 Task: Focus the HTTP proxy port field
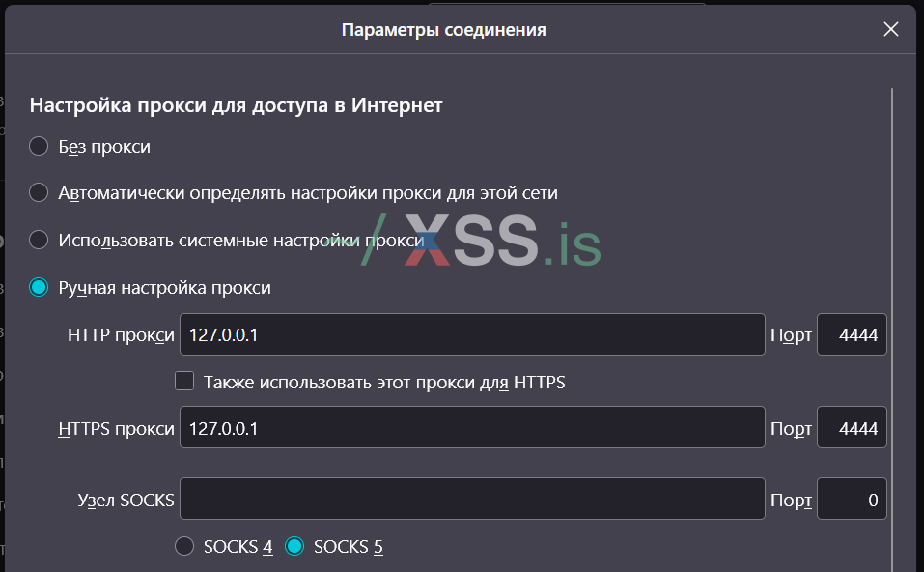852,335
